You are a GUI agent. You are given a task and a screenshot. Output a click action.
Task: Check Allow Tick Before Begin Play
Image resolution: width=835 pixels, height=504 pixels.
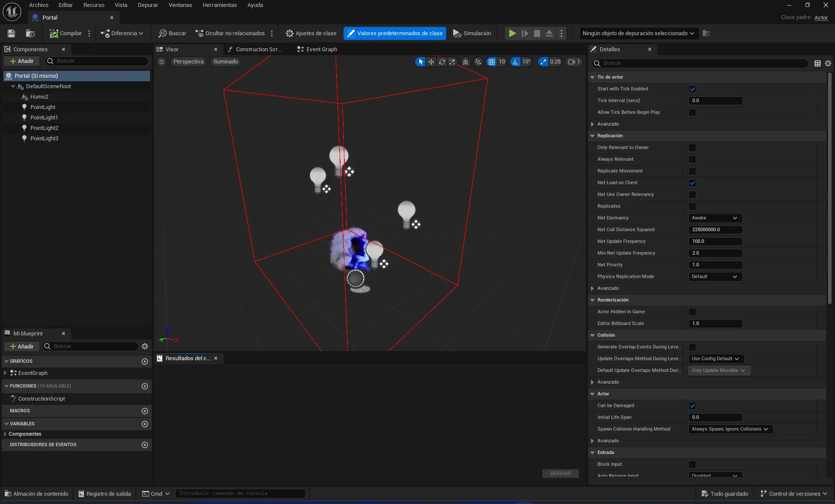coord(692,113)
